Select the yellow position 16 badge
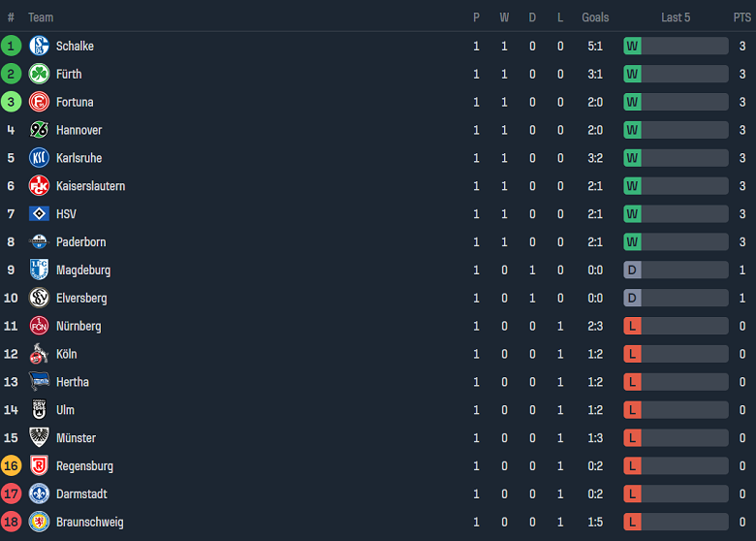 coord(11,465)
